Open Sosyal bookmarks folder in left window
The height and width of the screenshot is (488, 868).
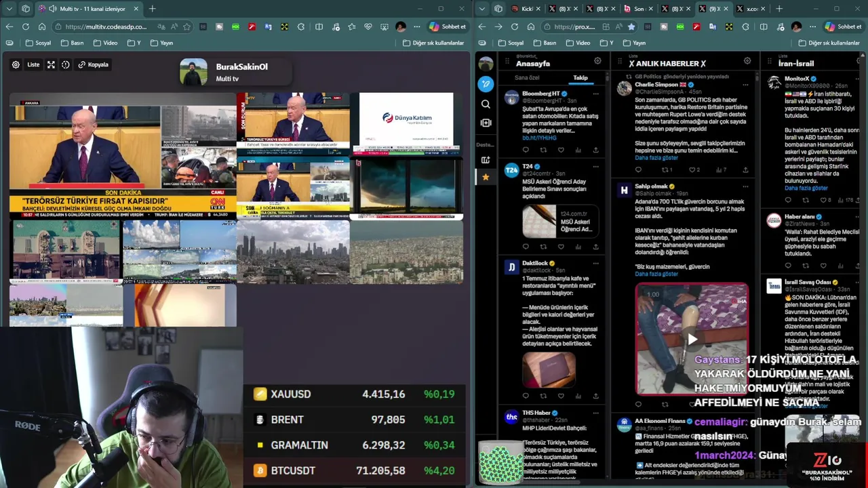(x=38, y=43)
